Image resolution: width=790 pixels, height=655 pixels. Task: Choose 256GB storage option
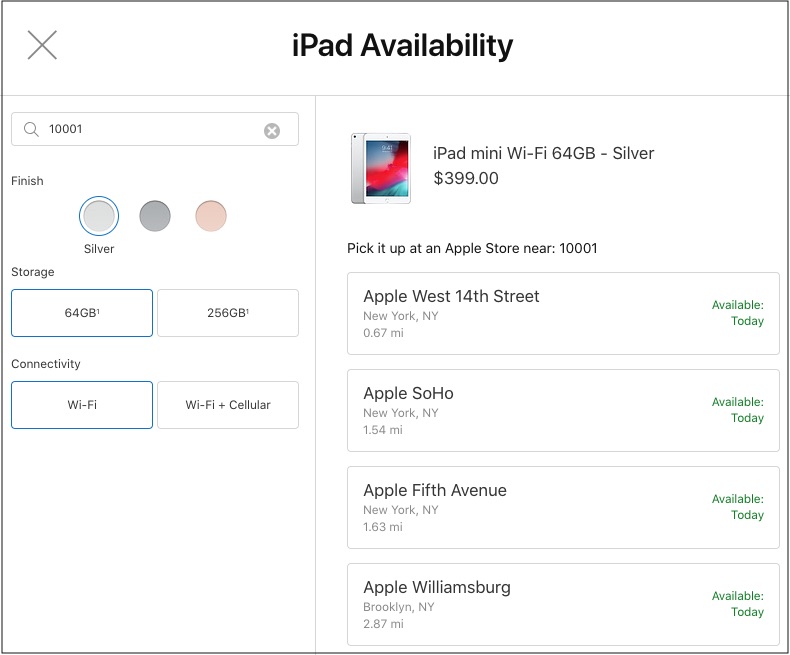(228, 313)
